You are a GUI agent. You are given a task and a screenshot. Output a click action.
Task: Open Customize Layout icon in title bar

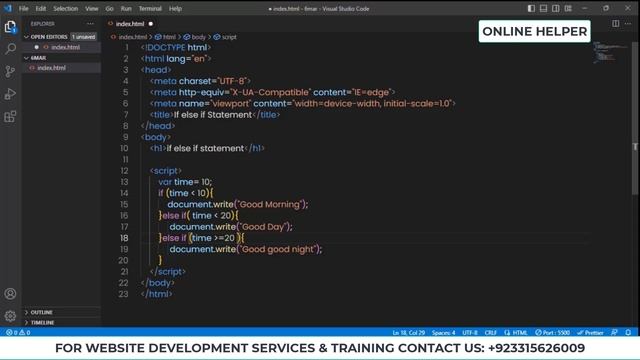click(x=568, y=8)
